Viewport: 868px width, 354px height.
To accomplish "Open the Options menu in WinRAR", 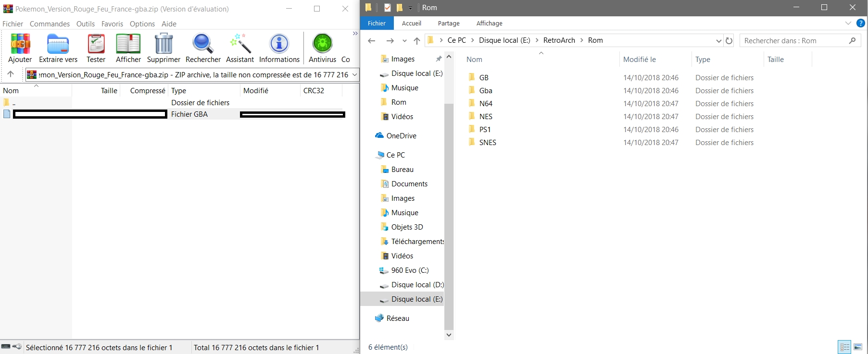I will [142, 24].
